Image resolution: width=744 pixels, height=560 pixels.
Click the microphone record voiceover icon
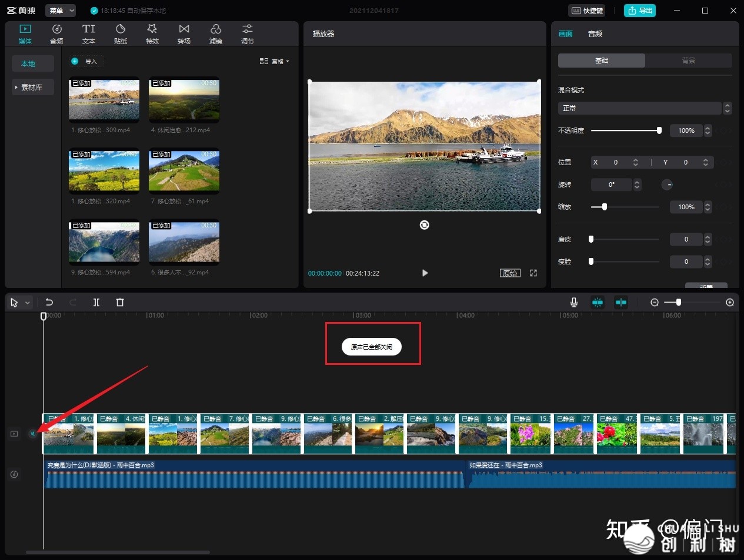coord(574,302)
